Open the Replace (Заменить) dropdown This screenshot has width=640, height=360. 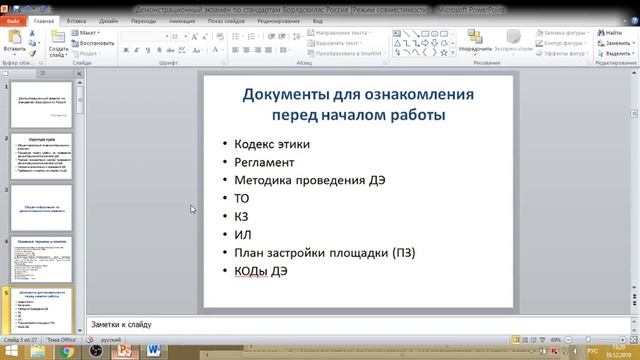pos(616,43)
